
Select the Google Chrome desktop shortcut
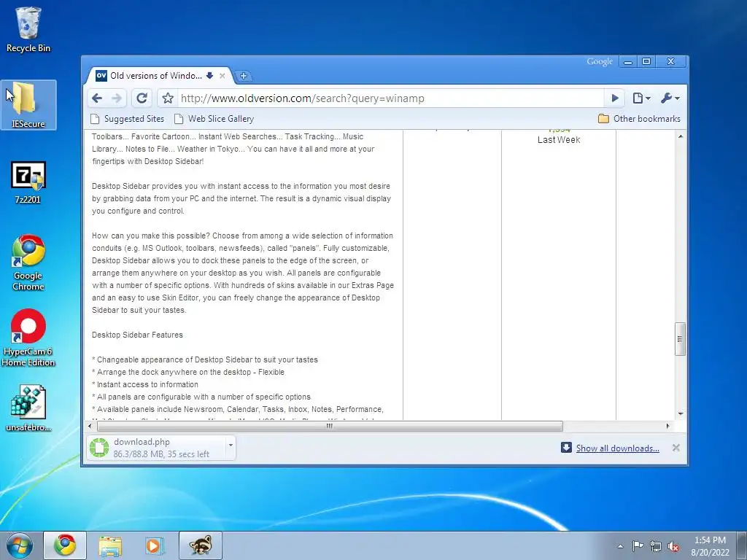pyautogui.click(x=28, y=262)
